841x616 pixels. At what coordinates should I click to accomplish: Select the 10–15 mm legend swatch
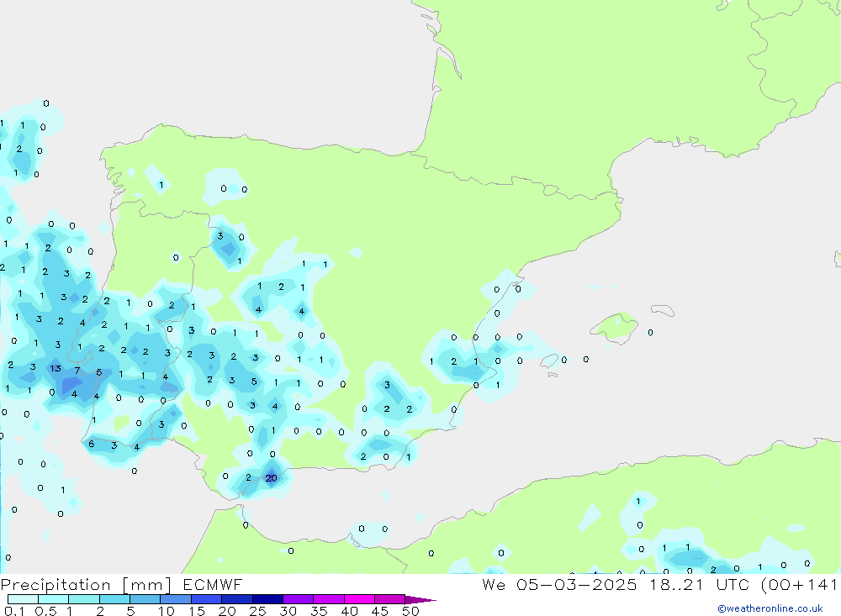176,599
